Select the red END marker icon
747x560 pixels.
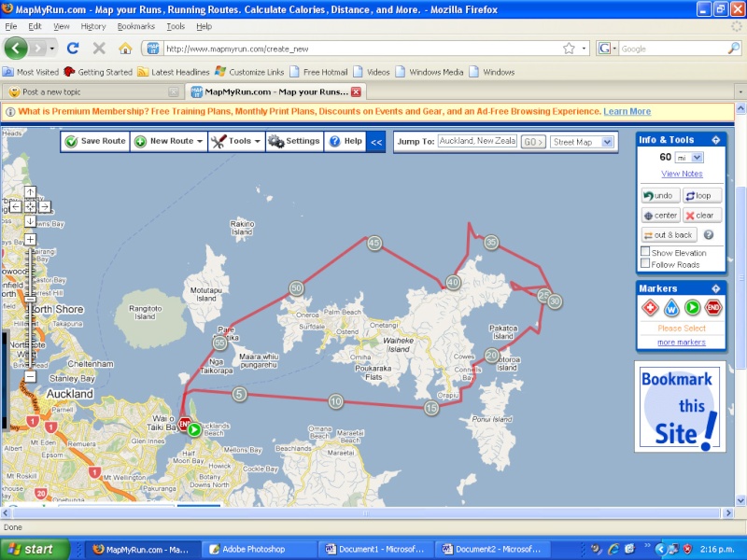coord(713,308)
